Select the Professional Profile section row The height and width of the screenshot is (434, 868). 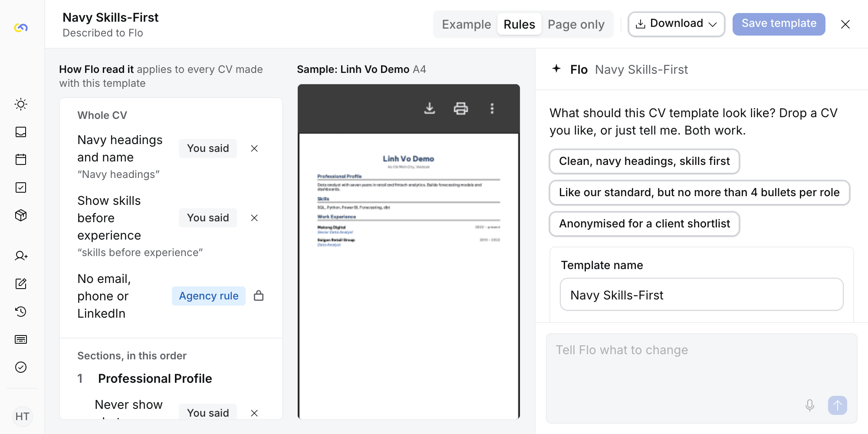[171, 378]
